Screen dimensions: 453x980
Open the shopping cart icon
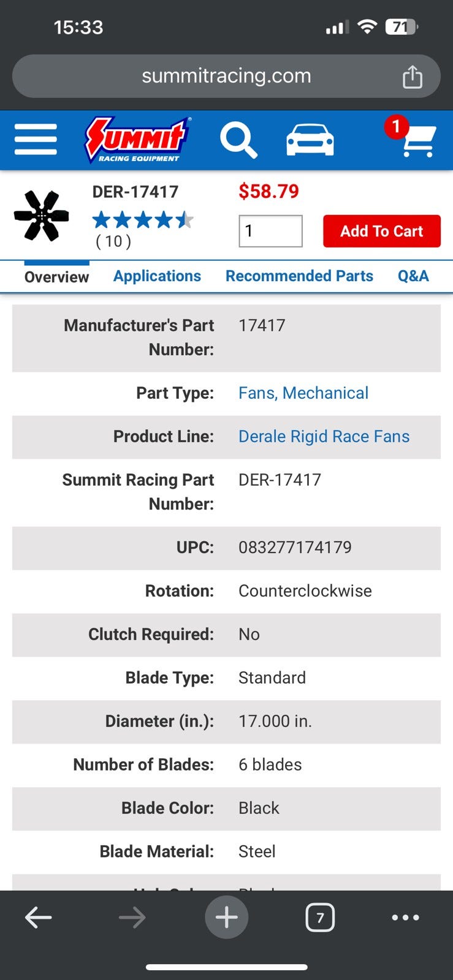417,140
